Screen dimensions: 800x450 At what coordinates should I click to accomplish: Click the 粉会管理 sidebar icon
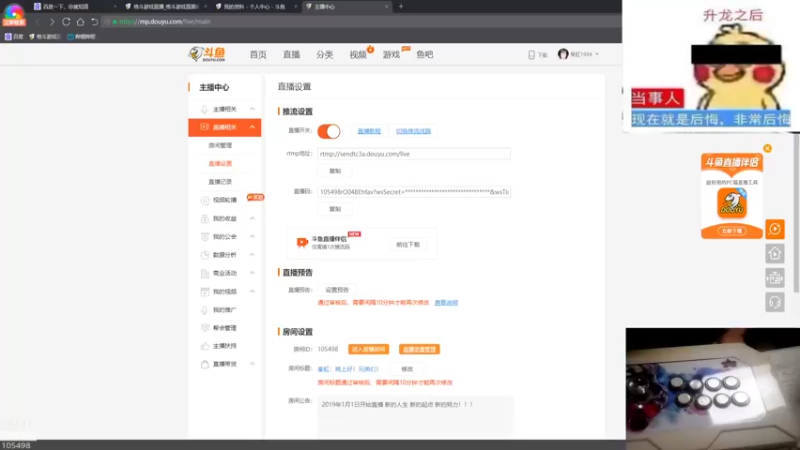coord(205,328)
